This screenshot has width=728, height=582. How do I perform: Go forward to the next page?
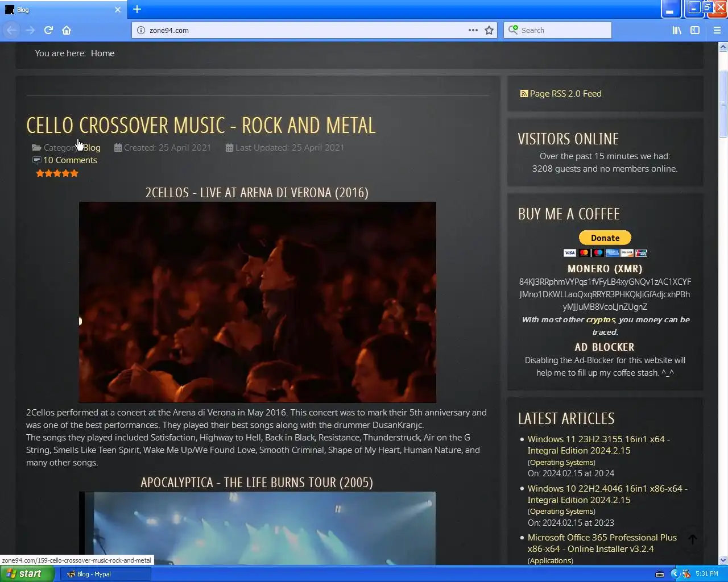[x=30, y=30]
